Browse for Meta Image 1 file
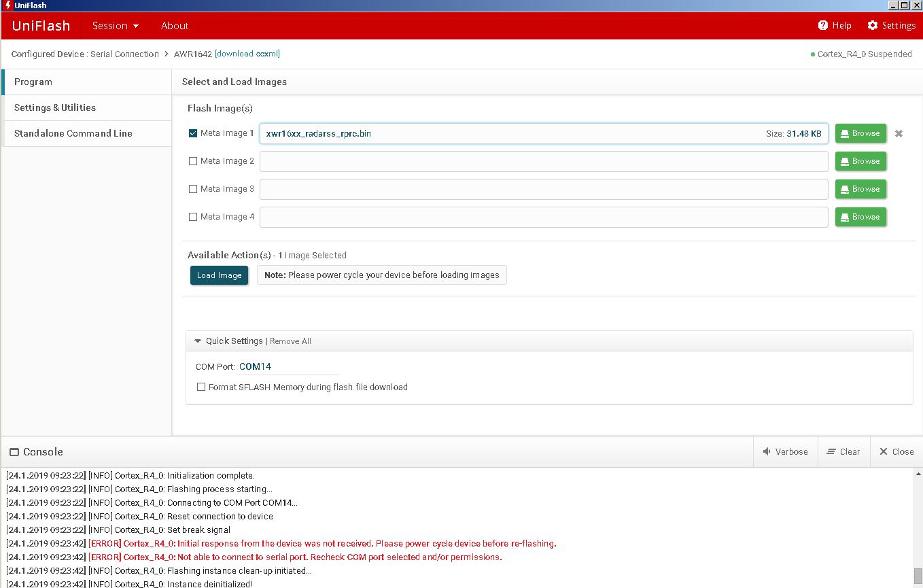 860,133
